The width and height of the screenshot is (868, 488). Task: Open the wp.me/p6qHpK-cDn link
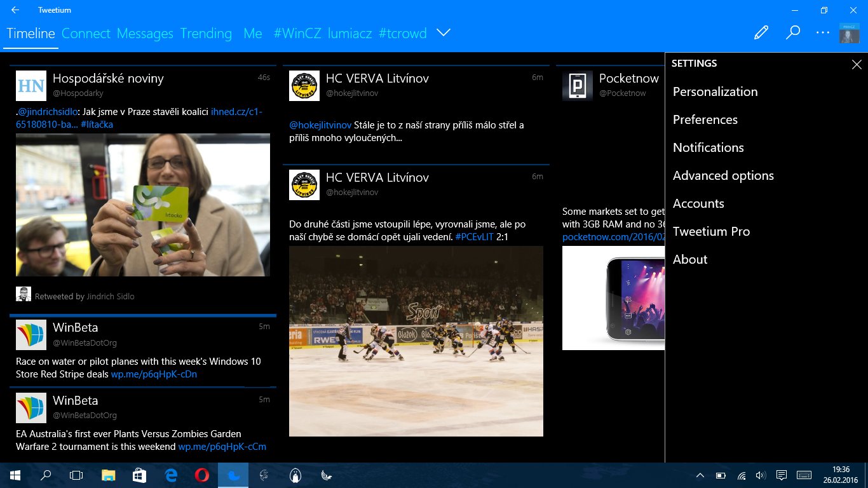tap(154, 374)
